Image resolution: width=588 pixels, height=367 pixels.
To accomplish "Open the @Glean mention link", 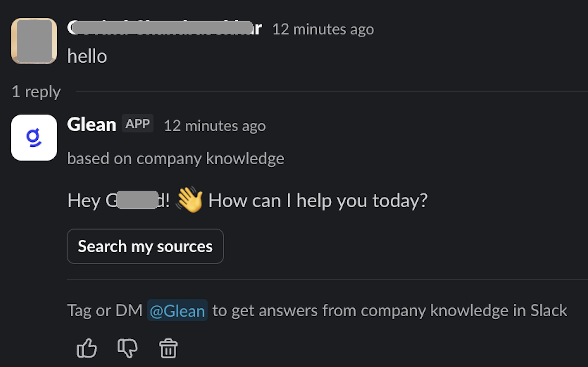I will click(x=177, y=310).
